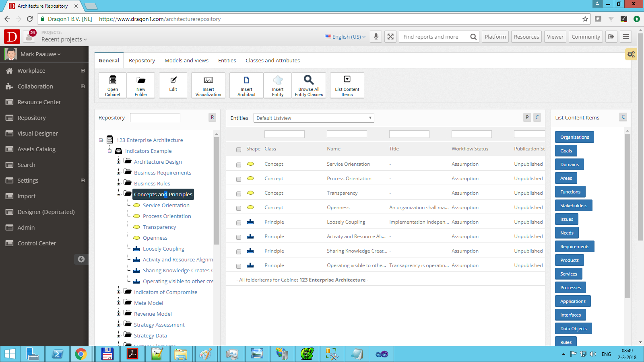Open the English (US) language dropdown

click(345, 37)
